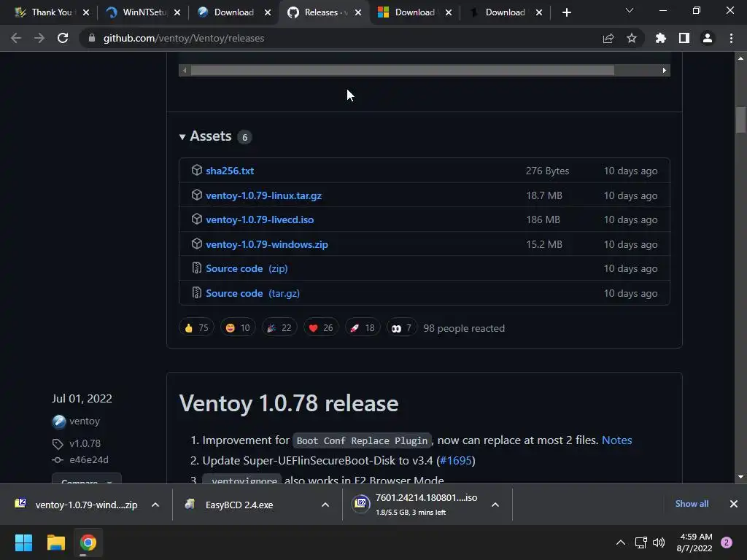The image size is (747, 560).
Task: Go back with the browser back arrow
Action: point(16,38)
